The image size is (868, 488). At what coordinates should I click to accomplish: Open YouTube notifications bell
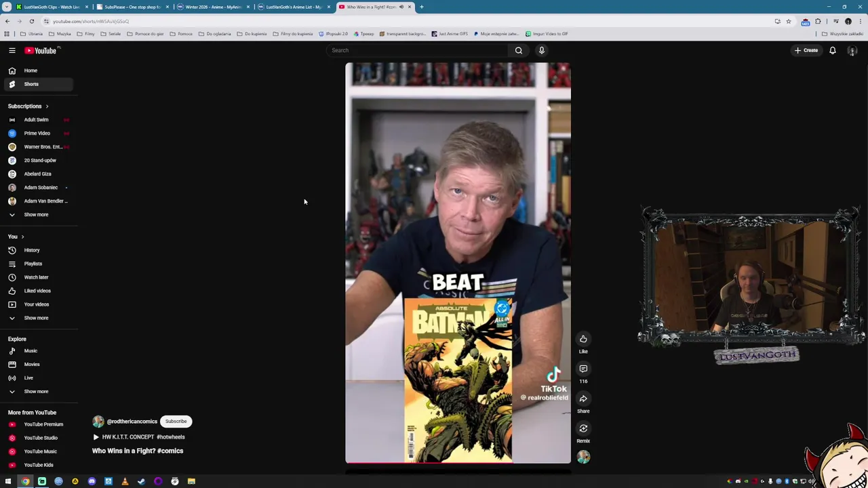pos(833,50)
